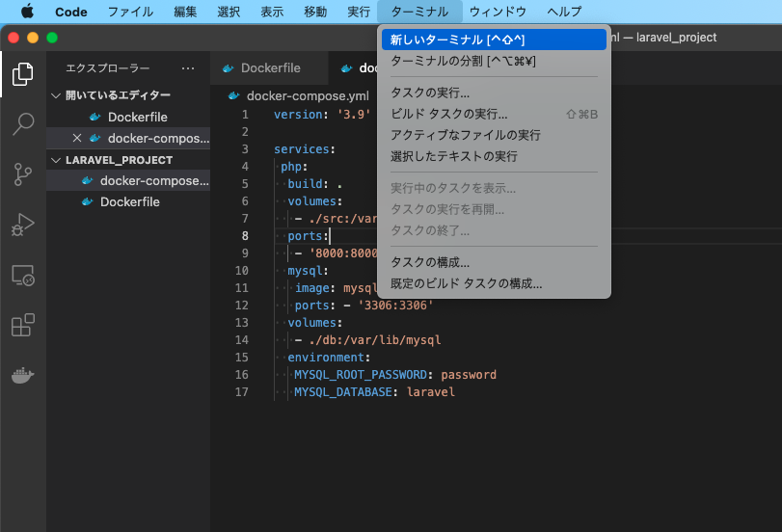The width and height of the screenshot is (782, 532).
Task: Click docker-compose.yml breadcrumb label
Action: pyautogui.click(x=308, y=95)
